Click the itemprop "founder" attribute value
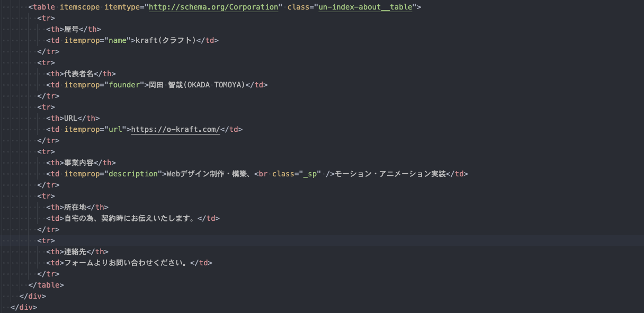The height and width of the screenshot is (313, 644). tap(123, 85)
